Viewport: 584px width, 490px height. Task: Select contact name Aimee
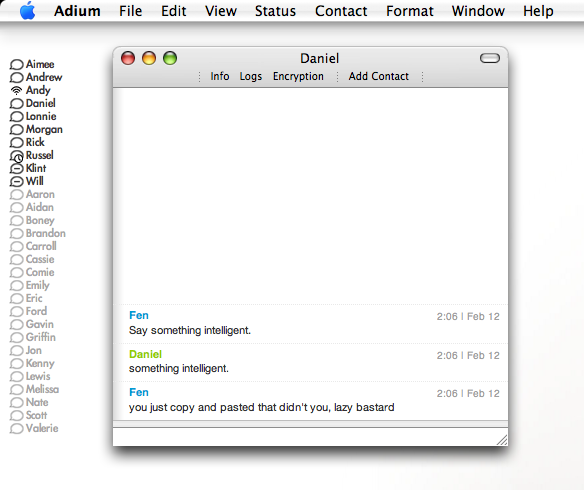pyautogui.click(x=40, y=64)
